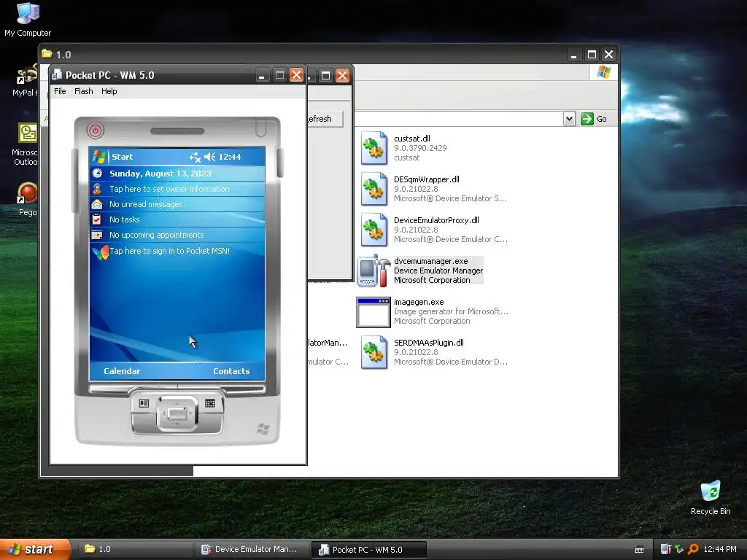Open My Computer desktop icon
The image size is (747, 560).
pyautogui.click(x=28, y=20)
